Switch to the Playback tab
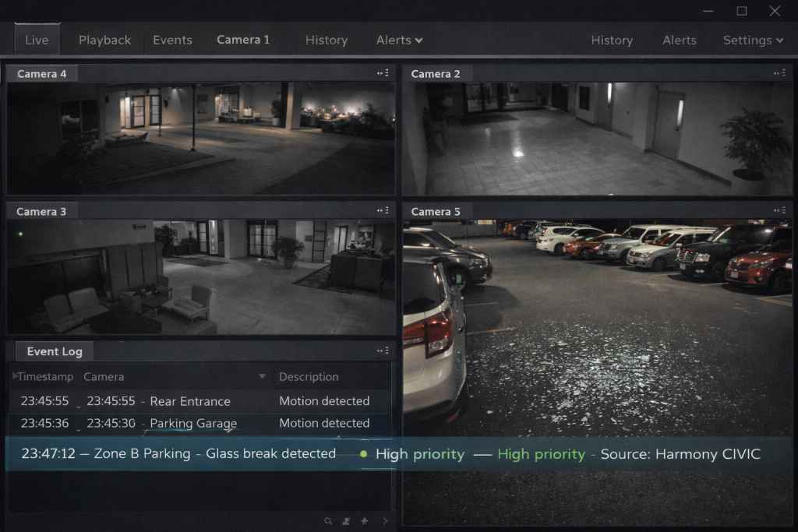 click(104, 40)
